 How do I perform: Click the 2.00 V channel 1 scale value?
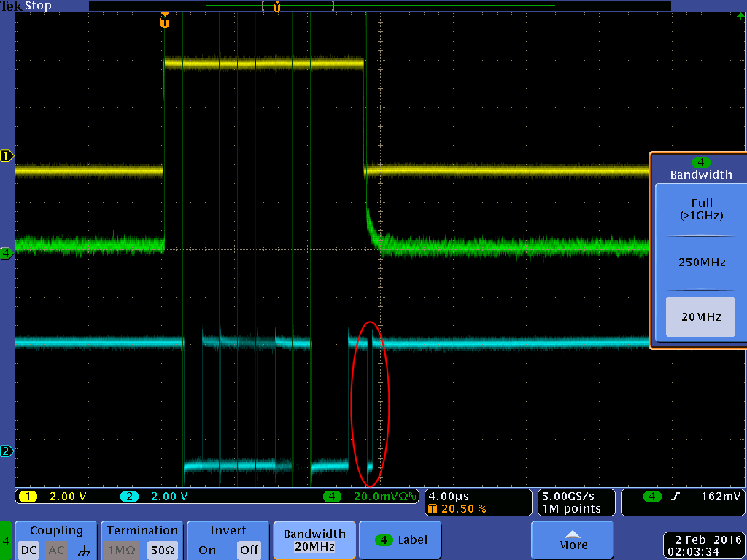(68, 497)
